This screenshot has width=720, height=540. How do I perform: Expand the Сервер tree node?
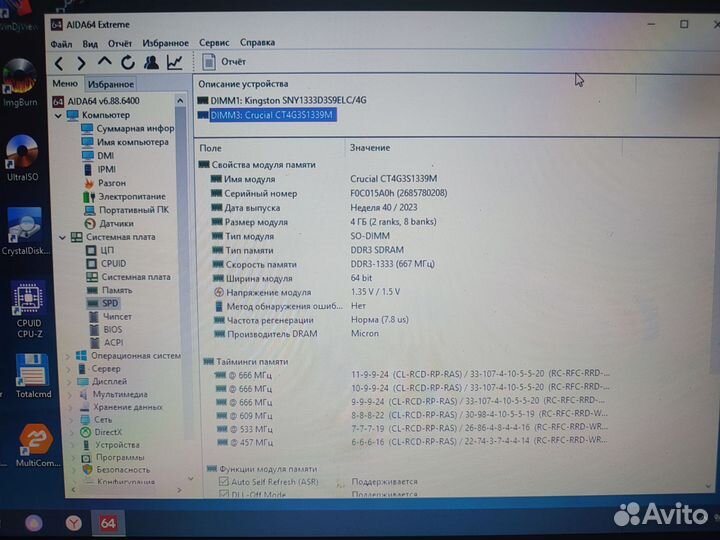pyautogui.click(x=69, y=369)
